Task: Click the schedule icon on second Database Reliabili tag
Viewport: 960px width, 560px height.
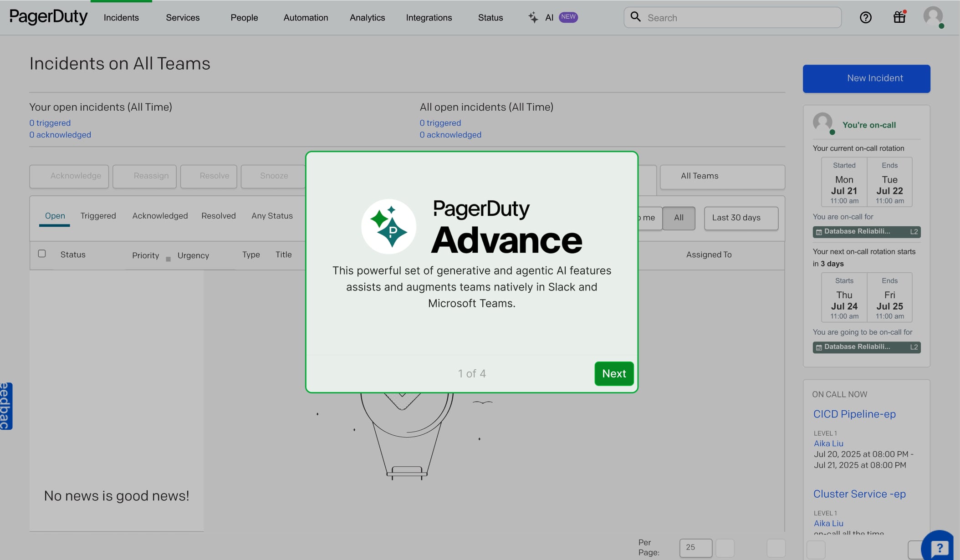Action: coord(819,347)
